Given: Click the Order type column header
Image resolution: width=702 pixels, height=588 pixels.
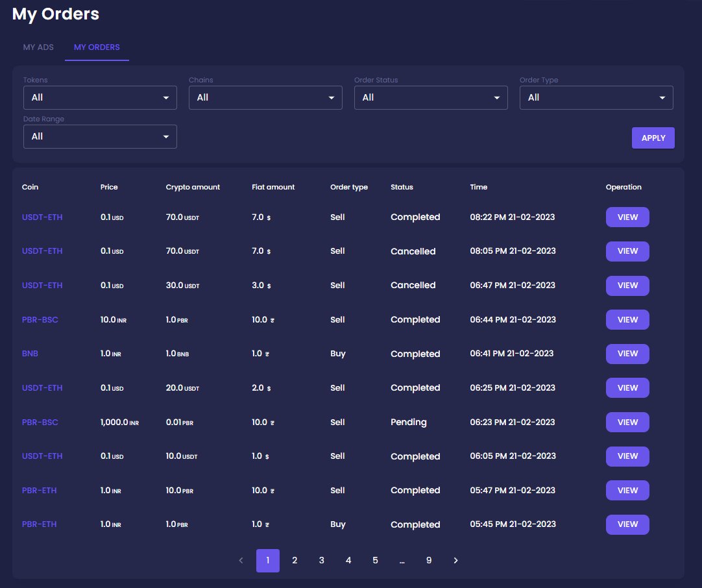Looking at the screenshot, I should (x=349, y=187).
